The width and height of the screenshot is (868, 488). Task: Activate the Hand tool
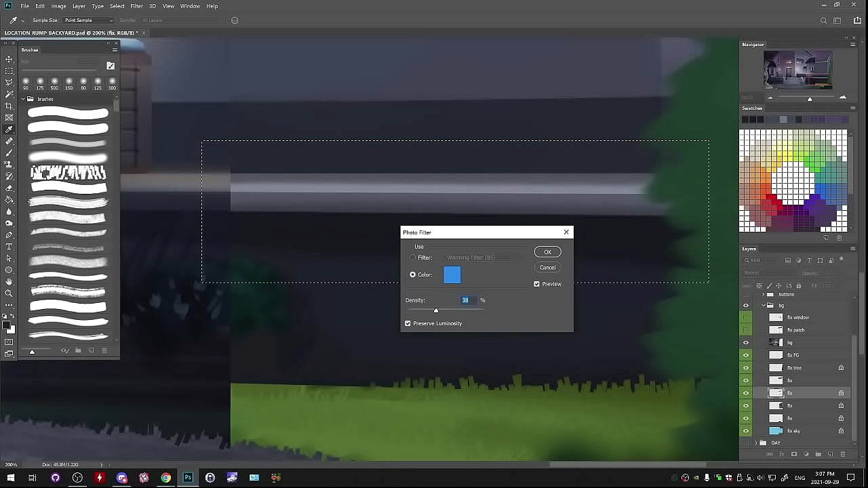pyautogui.click(x=9, y=281)
